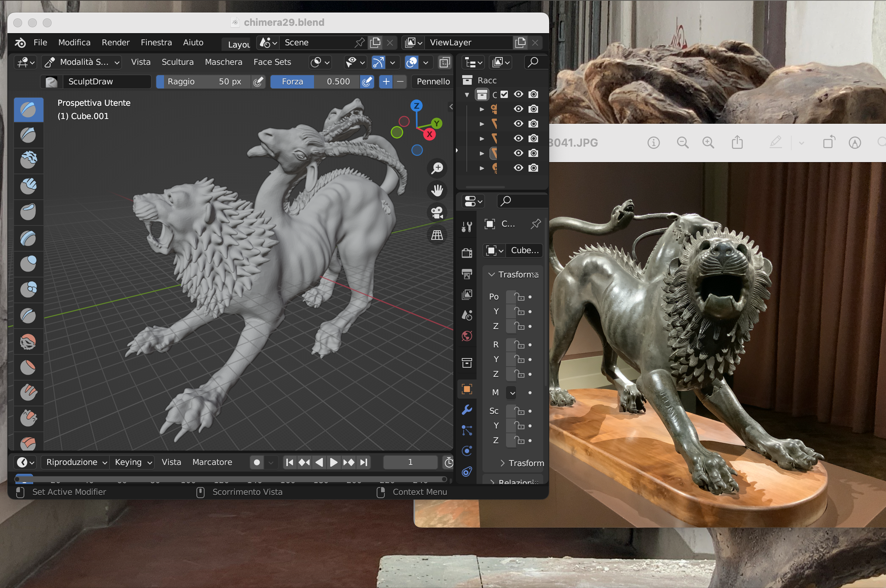
Task: Open the Keying dropdown in timeline
Action: click(133, 462)
